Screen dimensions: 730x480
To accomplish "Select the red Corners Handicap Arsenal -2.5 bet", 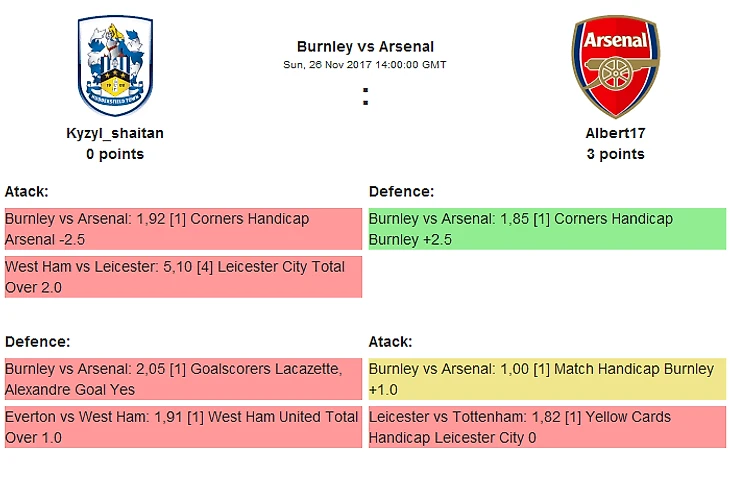I will [182, 229].
